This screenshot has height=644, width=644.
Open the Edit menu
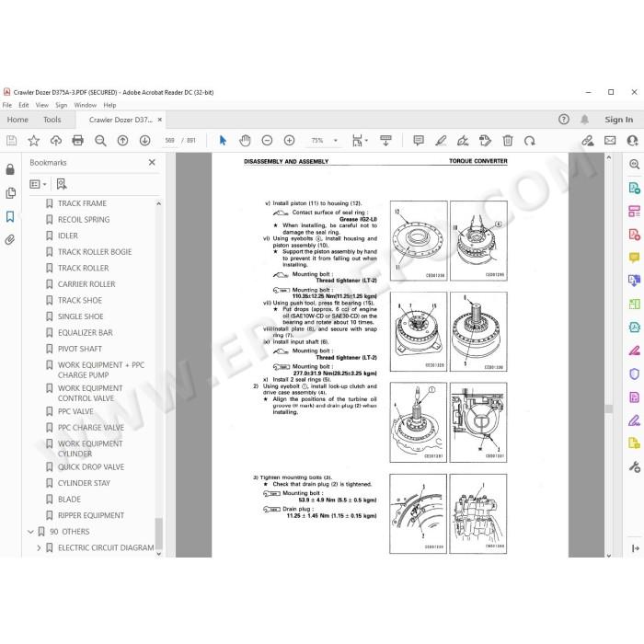pos(23,105)
